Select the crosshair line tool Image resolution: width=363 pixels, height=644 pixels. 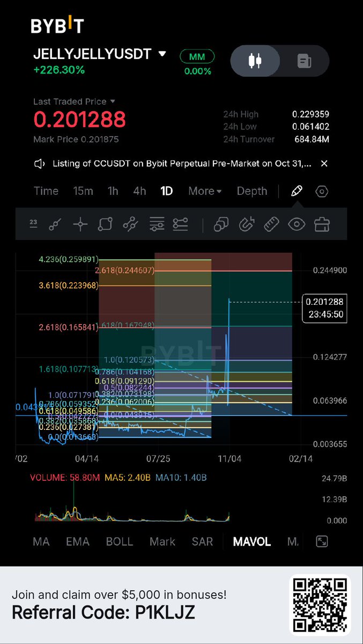[80, 224]
